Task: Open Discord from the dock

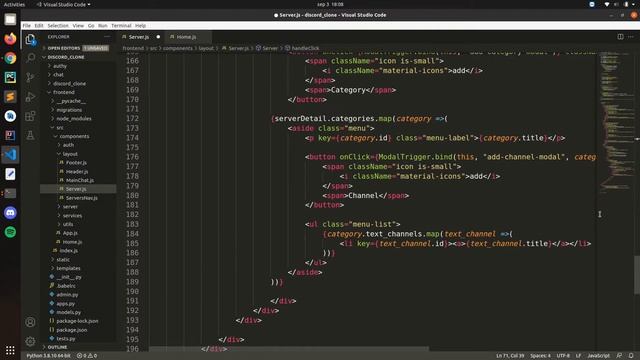Action: point(10,213)
